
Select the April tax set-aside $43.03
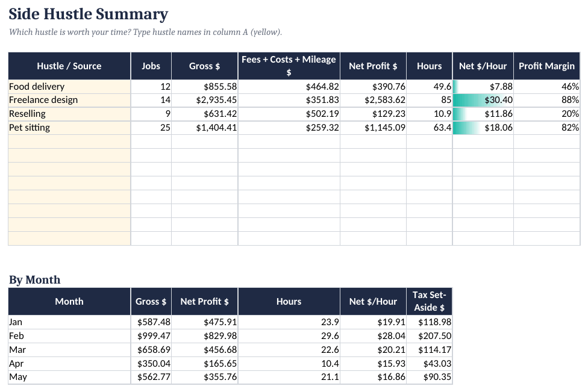click(430, 364)
